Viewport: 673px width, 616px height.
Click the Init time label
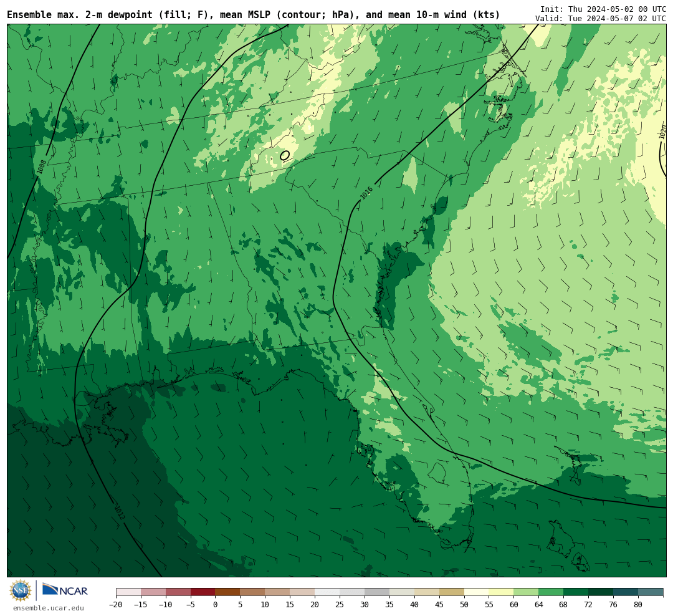pyautogui.click(x=603, y=9)
